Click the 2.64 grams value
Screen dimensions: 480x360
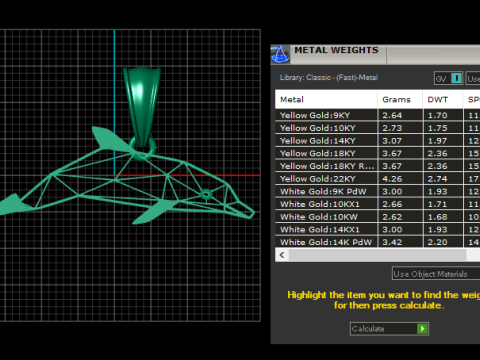click(392, 115)
